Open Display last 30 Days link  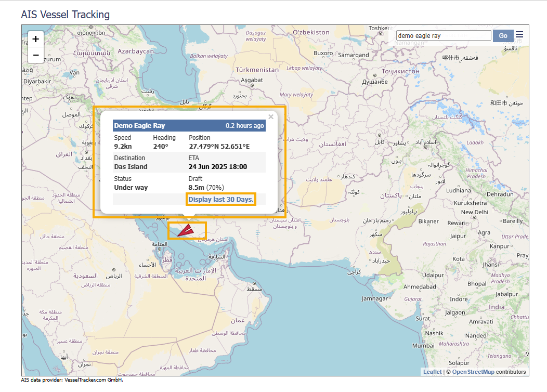(221, 199)
